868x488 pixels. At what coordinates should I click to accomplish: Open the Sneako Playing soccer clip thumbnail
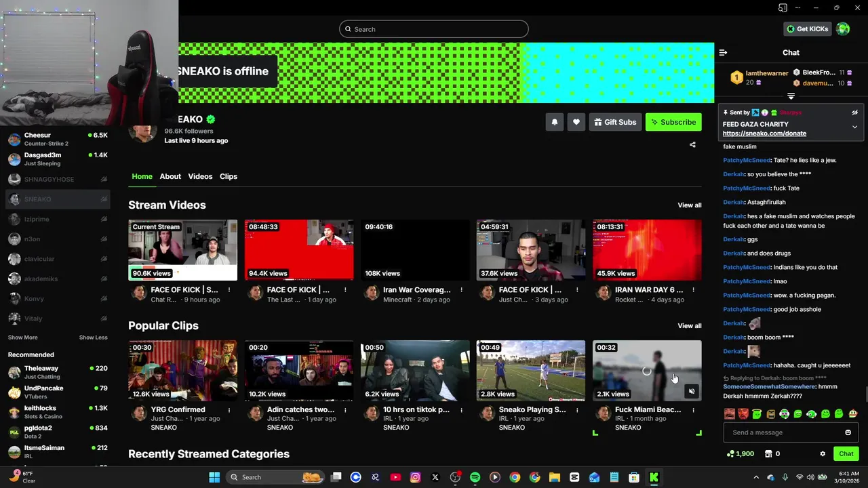point(531,371)
